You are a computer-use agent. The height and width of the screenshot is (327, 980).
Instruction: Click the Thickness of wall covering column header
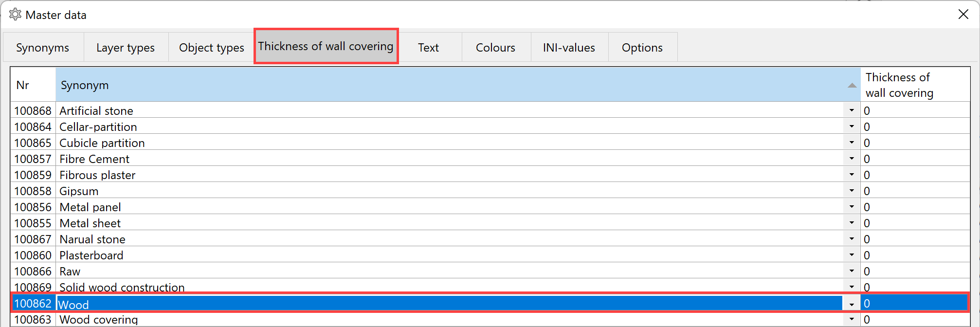click(x=915, y=85)
